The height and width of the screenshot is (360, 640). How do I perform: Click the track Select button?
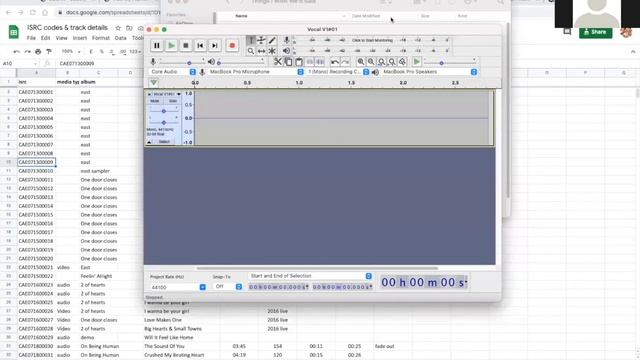tap(164, 142)
